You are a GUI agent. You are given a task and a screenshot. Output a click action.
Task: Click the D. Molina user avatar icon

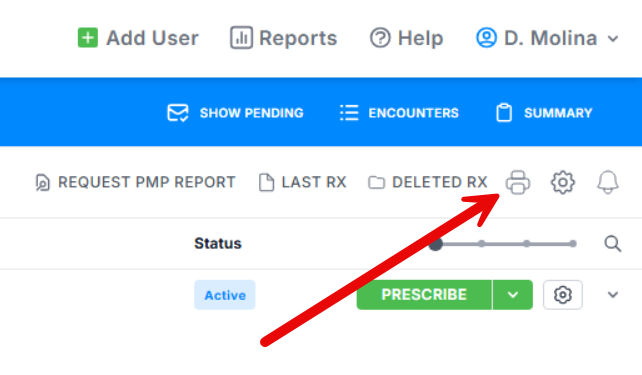pyautogui.click(x=486, y=38)
